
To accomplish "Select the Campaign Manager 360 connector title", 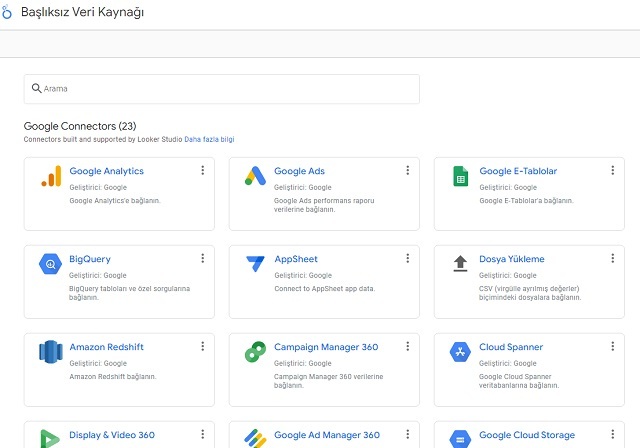I will point(326,347).
